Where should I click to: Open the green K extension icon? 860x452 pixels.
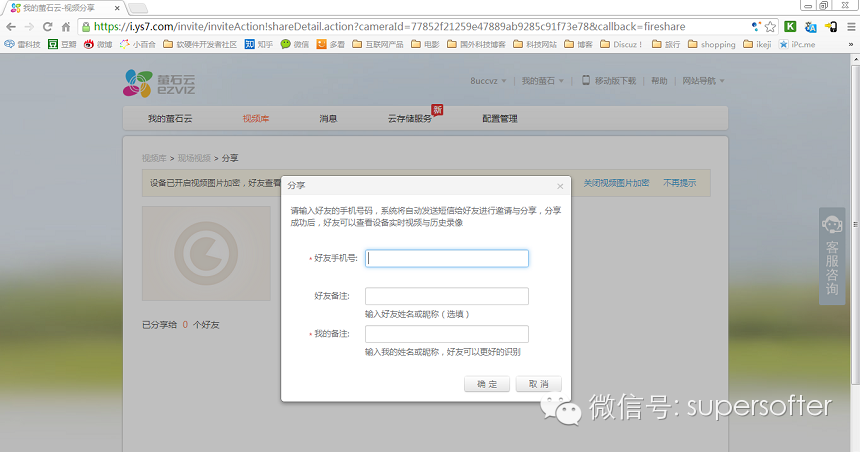click(790, 26)
